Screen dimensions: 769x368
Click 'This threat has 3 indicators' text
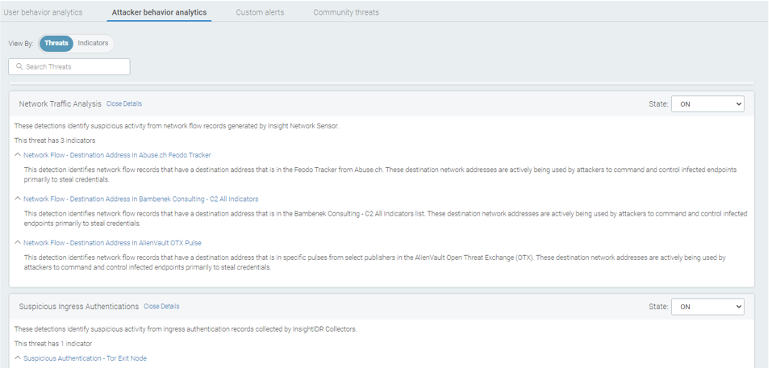tap(54, 141)
